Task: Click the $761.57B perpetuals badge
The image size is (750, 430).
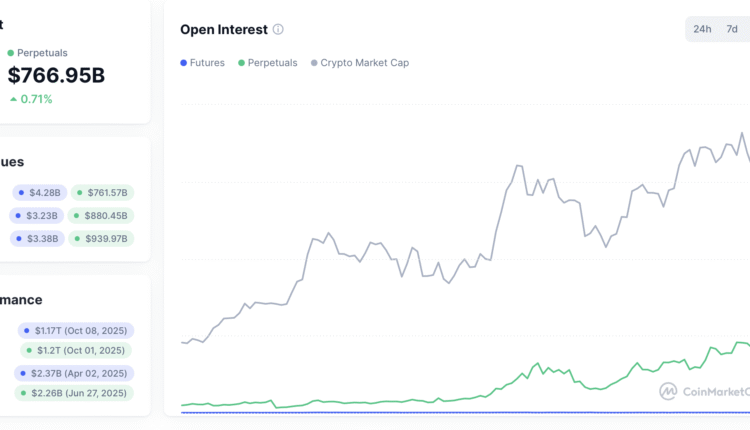Action: pos(102,192)
